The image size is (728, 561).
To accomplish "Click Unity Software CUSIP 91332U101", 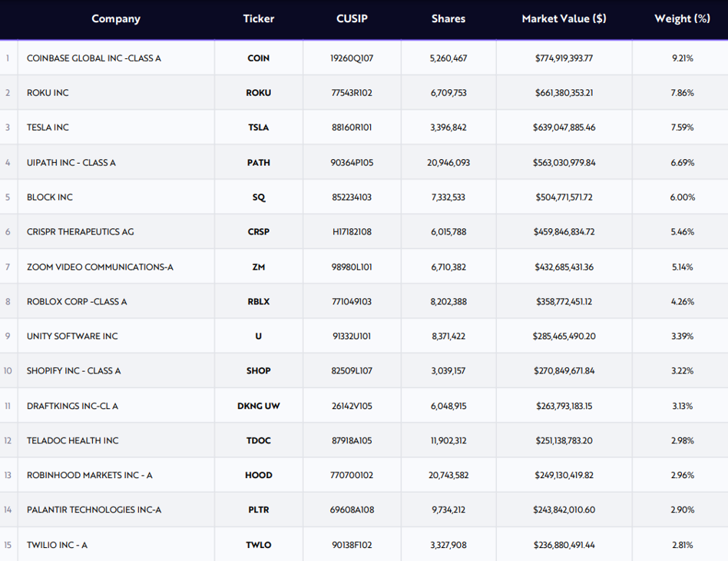I will [x=352, y=337].
